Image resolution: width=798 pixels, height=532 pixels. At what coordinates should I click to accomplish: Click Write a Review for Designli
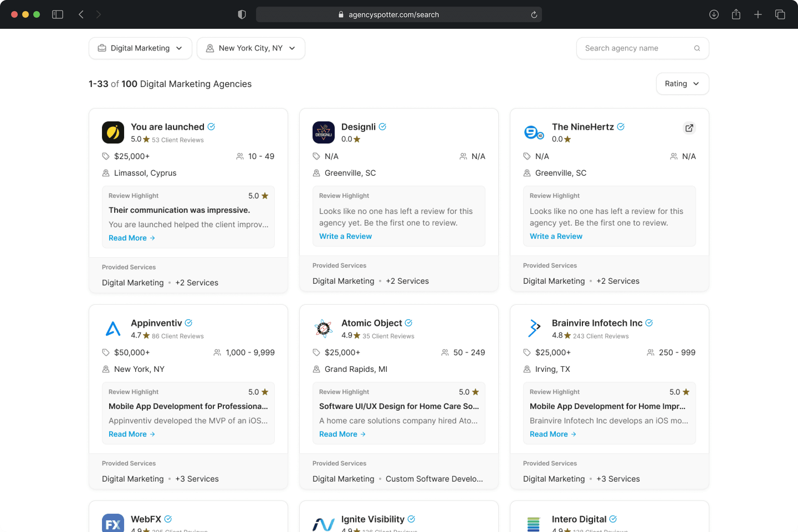(x=345, y=236)
